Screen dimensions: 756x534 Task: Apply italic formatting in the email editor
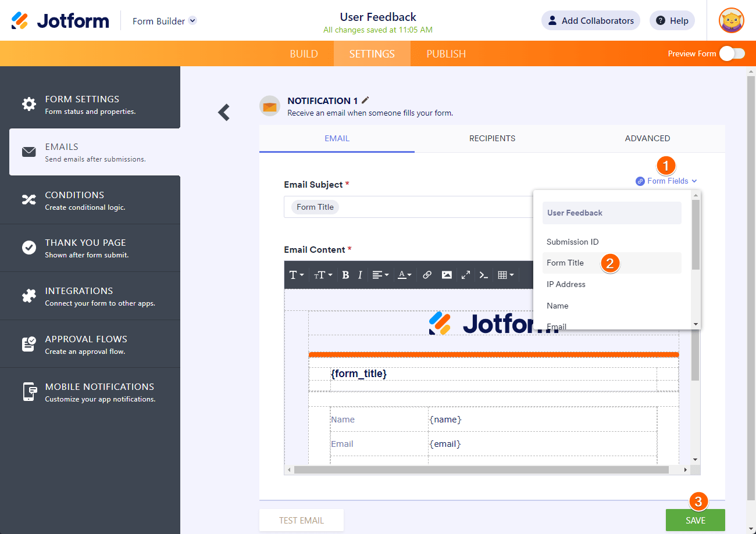(x=360, y=275)
